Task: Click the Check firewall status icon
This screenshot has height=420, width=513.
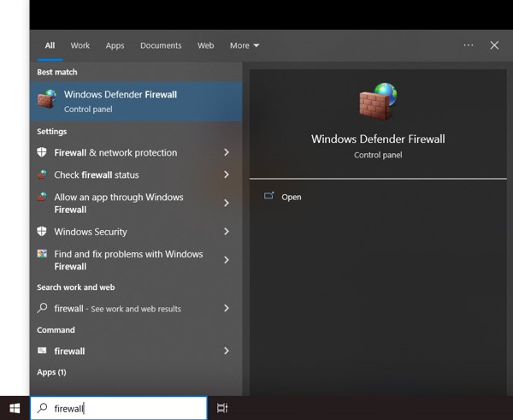Action: point(42,175)
